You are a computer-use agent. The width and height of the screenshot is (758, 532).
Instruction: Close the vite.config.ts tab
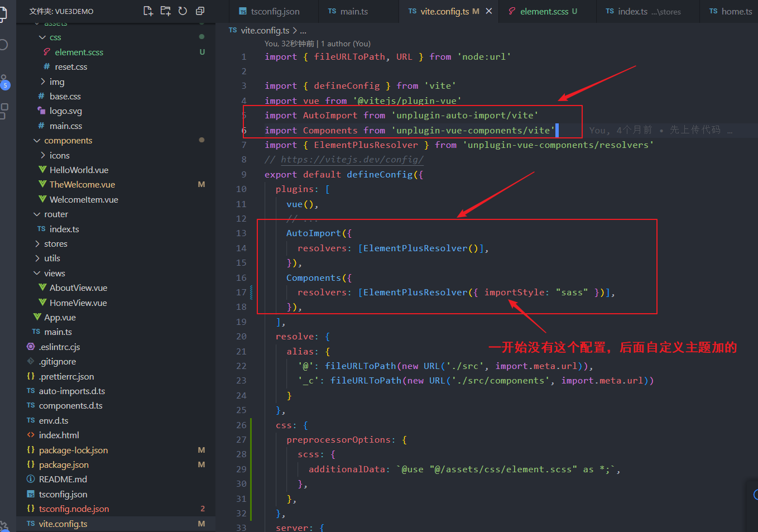(x=489, y=11)
